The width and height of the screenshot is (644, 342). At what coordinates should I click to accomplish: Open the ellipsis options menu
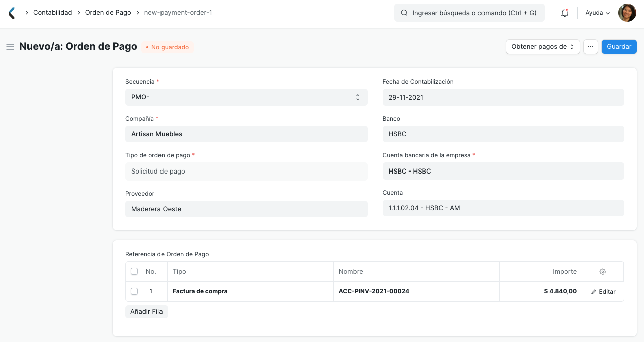pos(590,46)
